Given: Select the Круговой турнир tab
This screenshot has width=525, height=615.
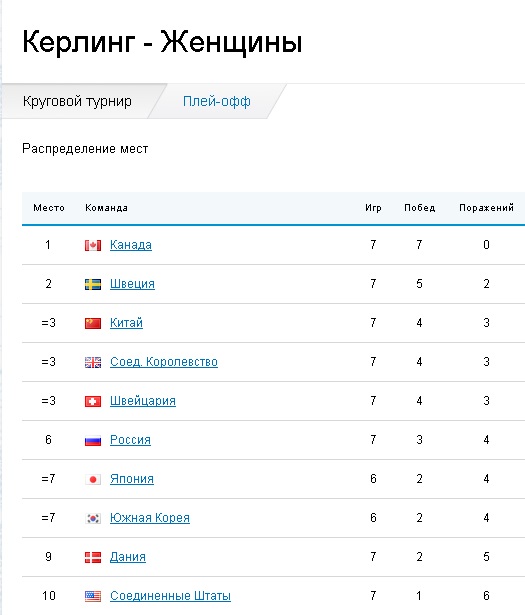Looking at the screenshot, I should click(77, 101).
